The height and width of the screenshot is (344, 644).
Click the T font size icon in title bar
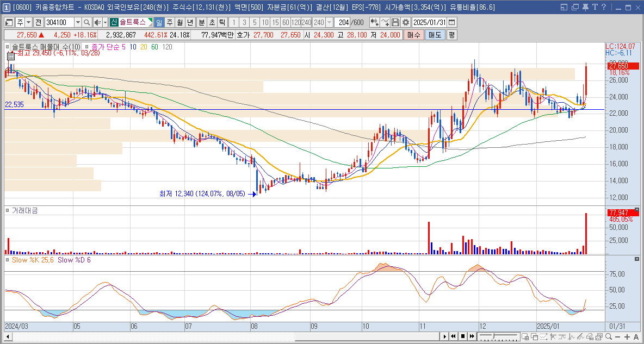click(595, 7)
